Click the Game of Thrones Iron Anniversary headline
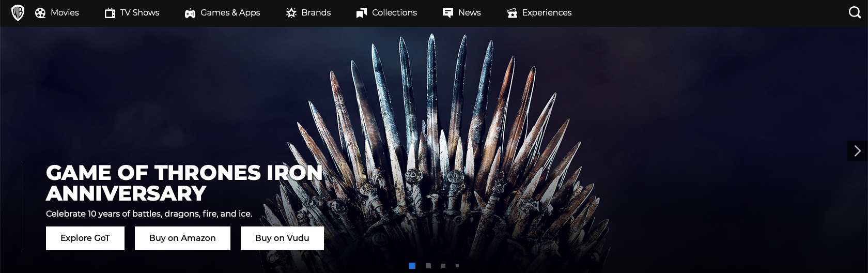868x273 pixels. [x=184, y=183]
